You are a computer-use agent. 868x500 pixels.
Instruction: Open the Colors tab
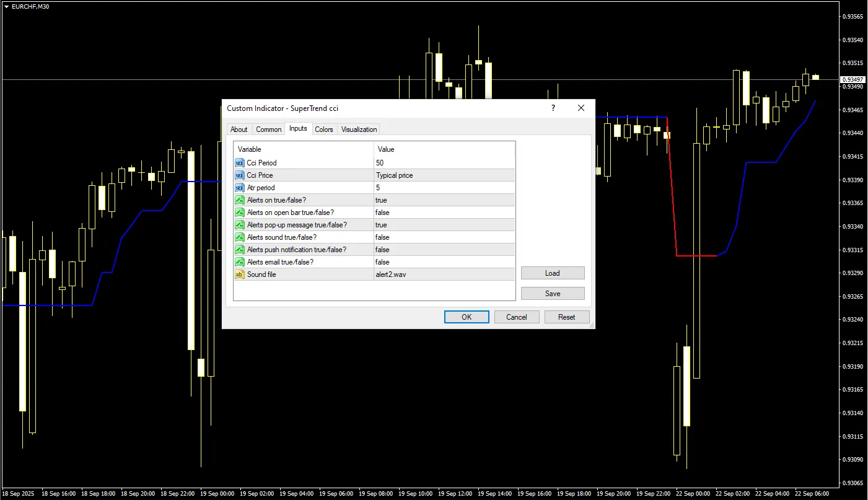click(324, 129)
